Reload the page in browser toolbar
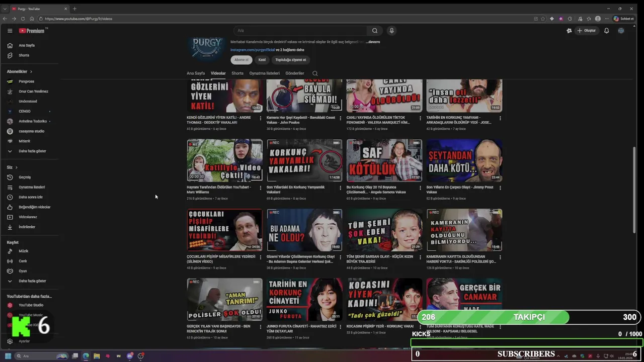Screen dimensions: 644x362 (23, 19)
